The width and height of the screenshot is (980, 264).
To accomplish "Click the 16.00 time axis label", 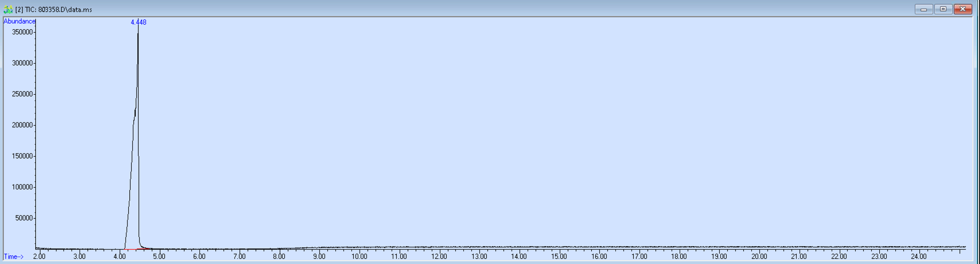I will point(599,257).
